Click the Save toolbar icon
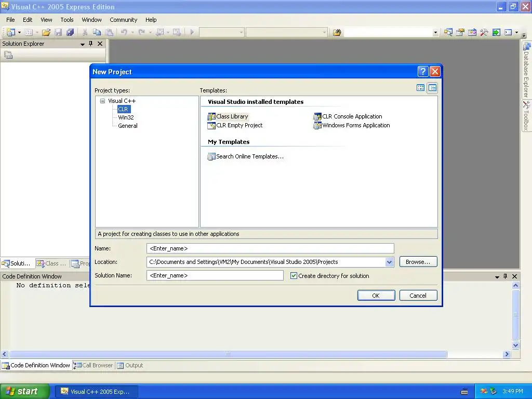Image resolution: width=532 pixels, height=399 pixels. tap(58, 32)
